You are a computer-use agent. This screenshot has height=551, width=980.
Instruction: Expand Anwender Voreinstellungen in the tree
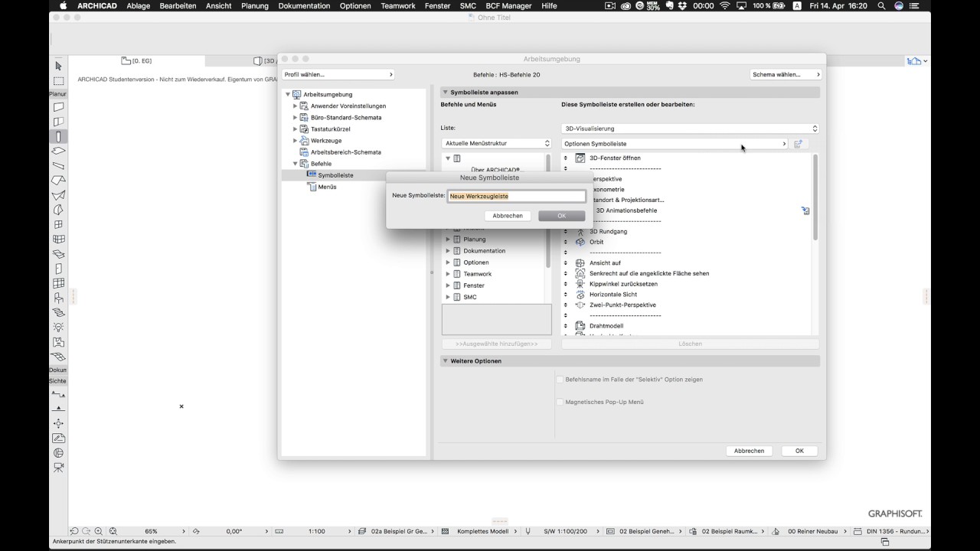(296, 106)
